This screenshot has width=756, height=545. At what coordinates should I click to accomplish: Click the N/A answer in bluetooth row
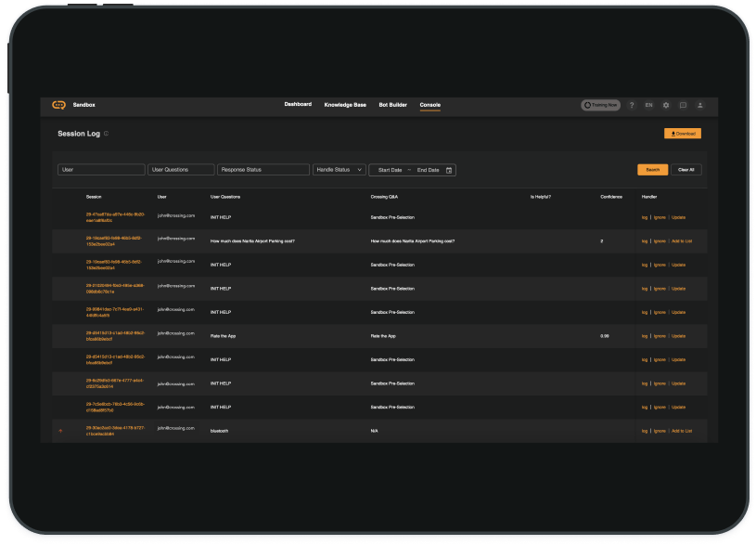pyautogui.click(x=374, y=431)
